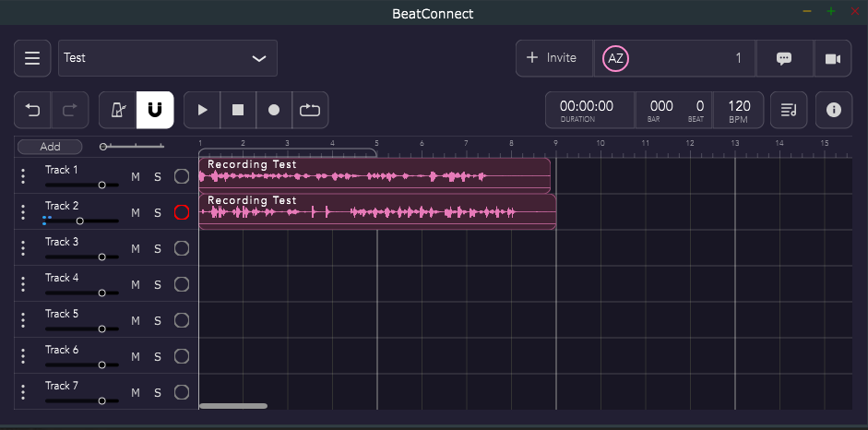Arm Track 3 for recording

[x=182, y=248]
